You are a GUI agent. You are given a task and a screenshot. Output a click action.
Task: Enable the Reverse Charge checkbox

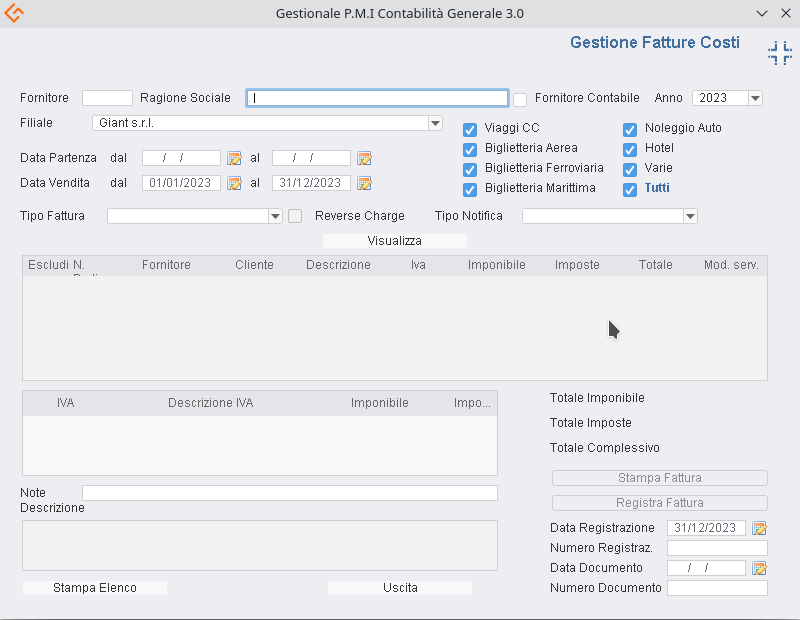click(x=295, y=216)
